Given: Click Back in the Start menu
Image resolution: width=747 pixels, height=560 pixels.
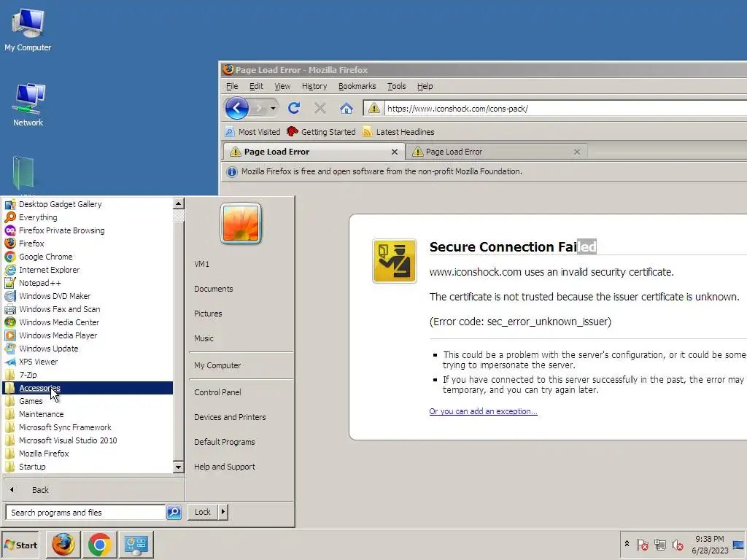Looking at the screenshot, I should coord(93,489).
